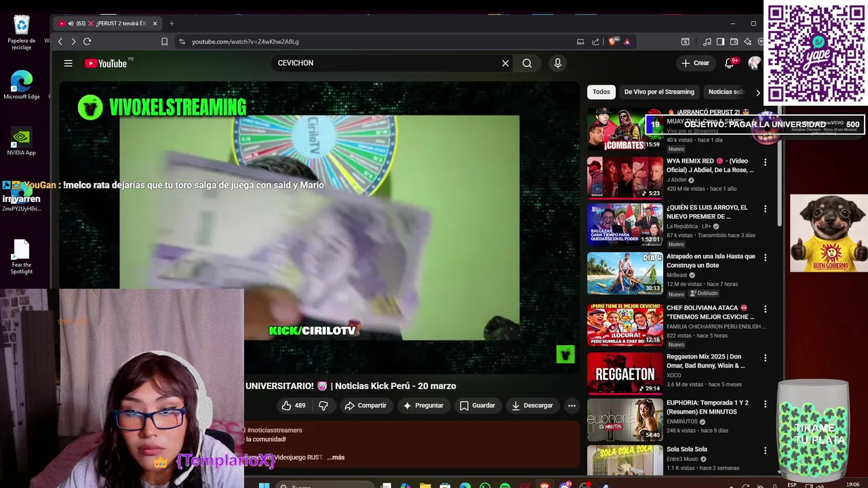Open Papelera de reciclaje desktop icon
The image size is (868, 488).
(x=22, y=33)
